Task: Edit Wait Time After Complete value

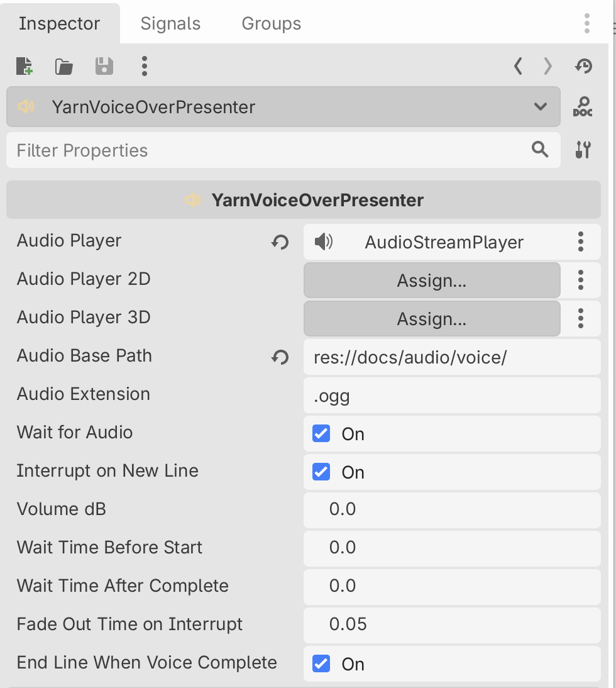Action: [x=452, y=587]
